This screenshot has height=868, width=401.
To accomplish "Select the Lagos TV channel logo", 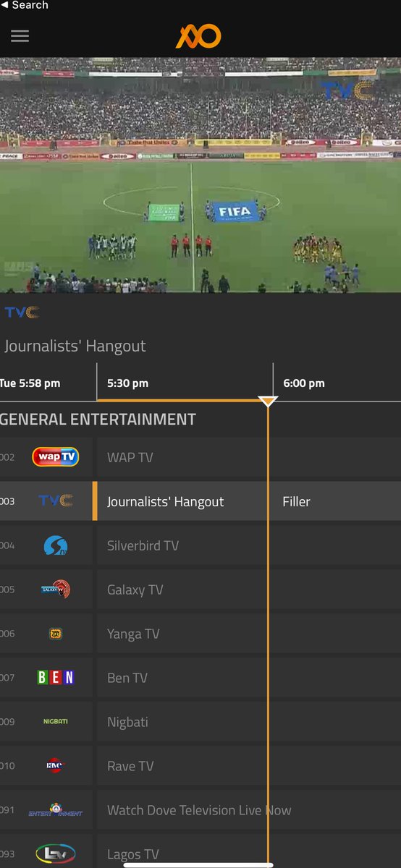I will coord(56,854).
